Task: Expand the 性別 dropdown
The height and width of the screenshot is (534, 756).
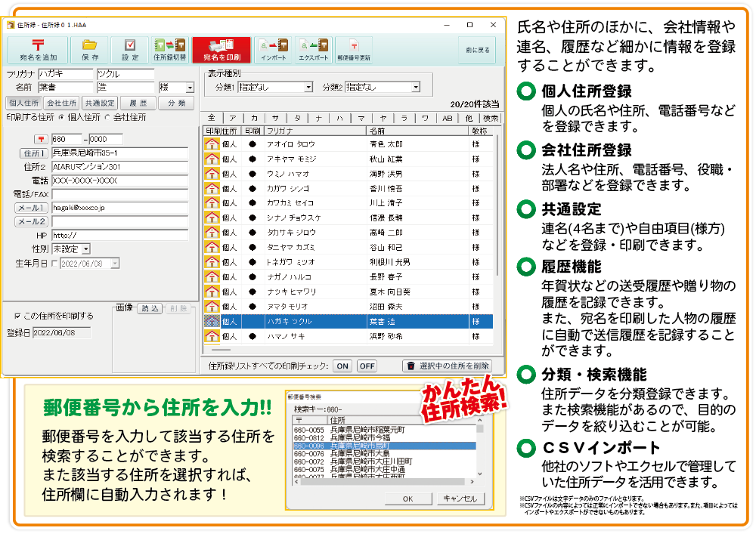Action: pos(85,248)
